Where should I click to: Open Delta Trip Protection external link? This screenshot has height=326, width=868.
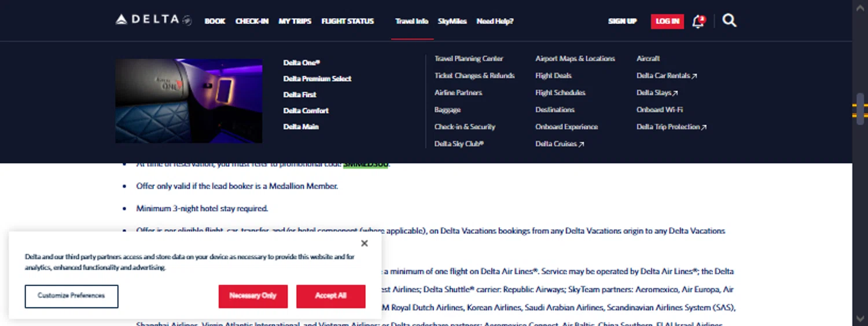tap(671, 127)
